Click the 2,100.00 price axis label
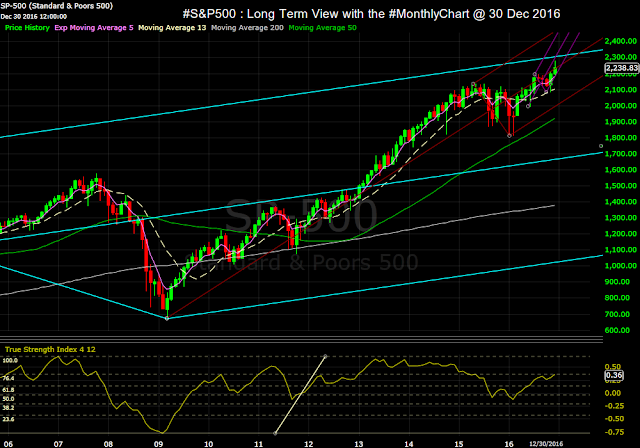640x448 pixels. [x=620, y=90]
